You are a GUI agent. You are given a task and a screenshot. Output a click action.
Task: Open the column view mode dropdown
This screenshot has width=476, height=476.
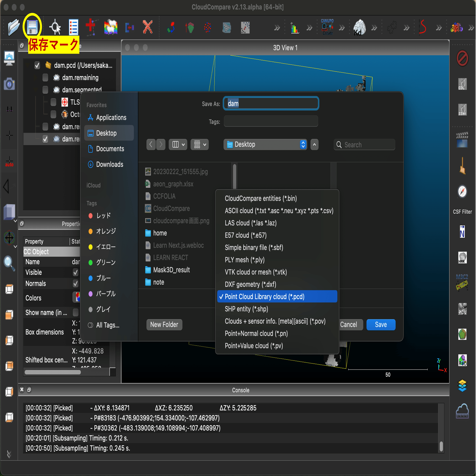178,144
